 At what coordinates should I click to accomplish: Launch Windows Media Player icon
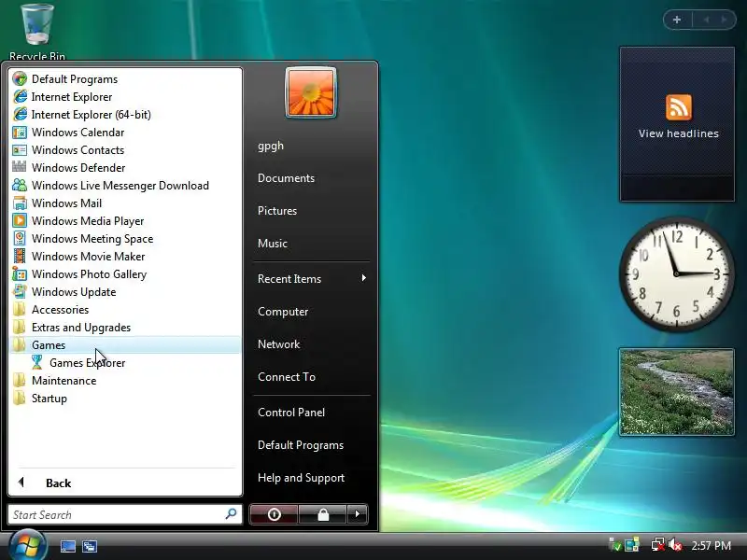20,221
